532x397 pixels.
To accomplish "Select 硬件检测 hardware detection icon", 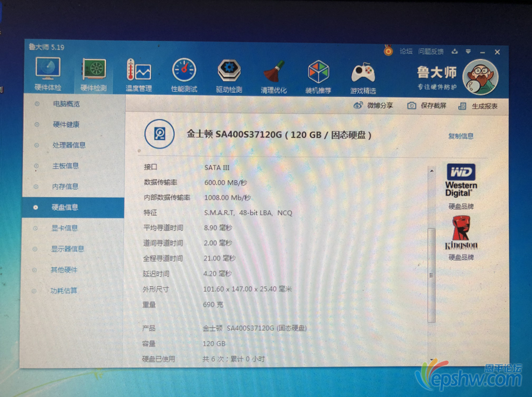I will pyautogui.click(x=94, y=74).
